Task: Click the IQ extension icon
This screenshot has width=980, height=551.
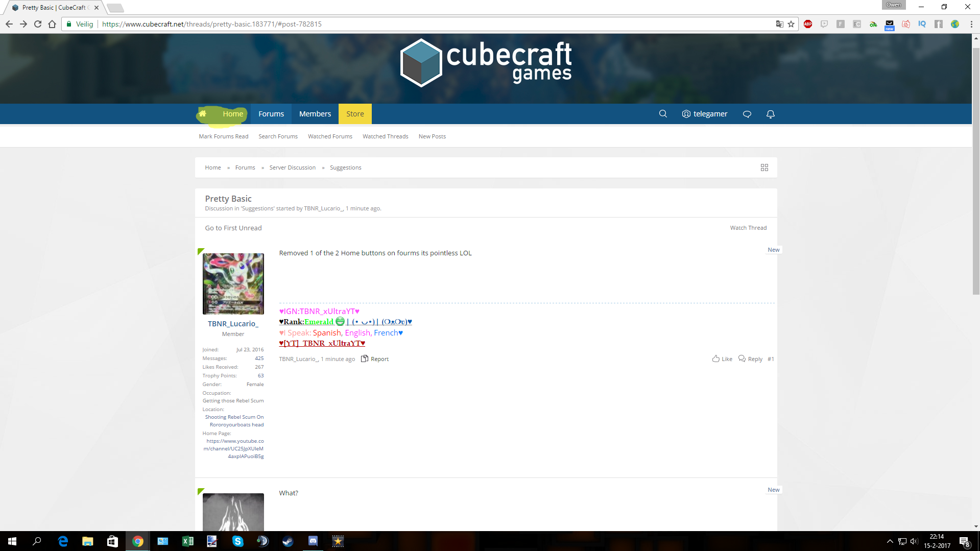Action: coord(922,24)
